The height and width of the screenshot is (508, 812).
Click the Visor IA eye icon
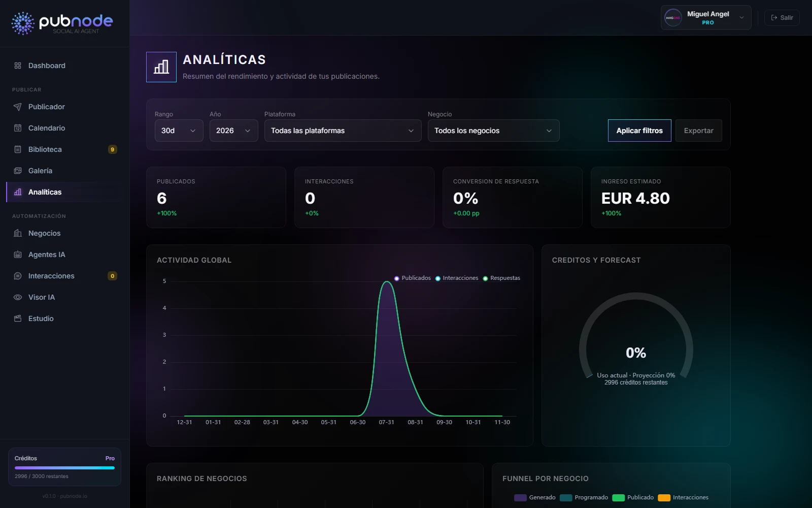(18, 297)
